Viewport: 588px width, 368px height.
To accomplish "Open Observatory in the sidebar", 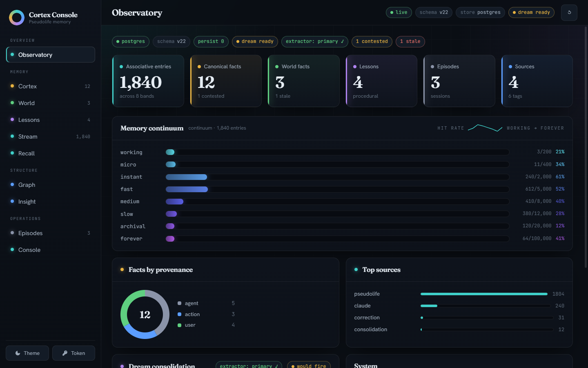I will point(51,55).
